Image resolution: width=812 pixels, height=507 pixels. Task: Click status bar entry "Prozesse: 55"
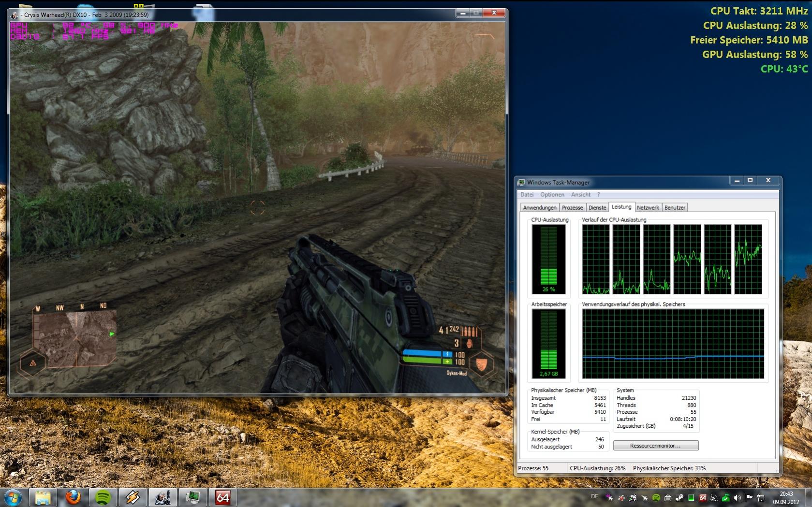coord(533,468)
